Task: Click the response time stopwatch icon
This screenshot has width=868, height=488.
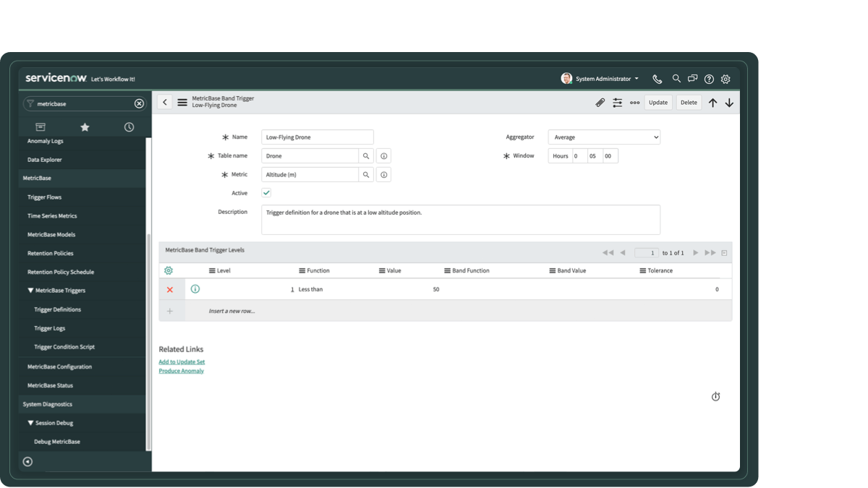Action: point(715,396)
